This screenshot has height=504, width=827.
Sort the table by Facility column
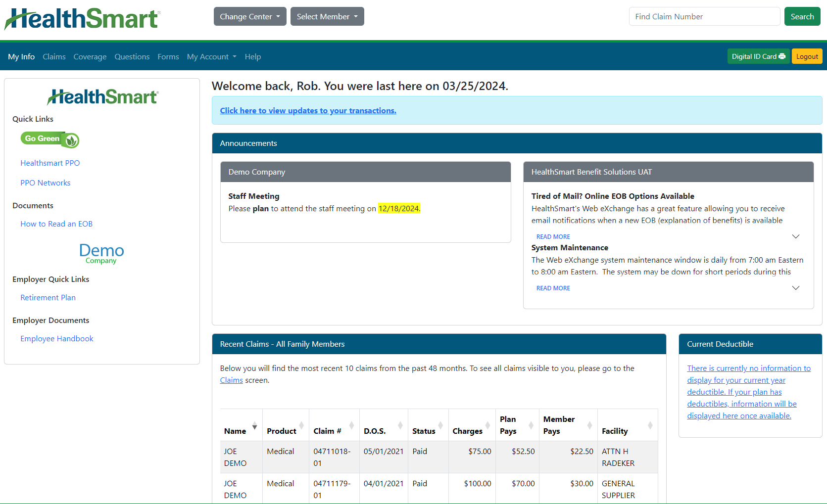[628, 425]
